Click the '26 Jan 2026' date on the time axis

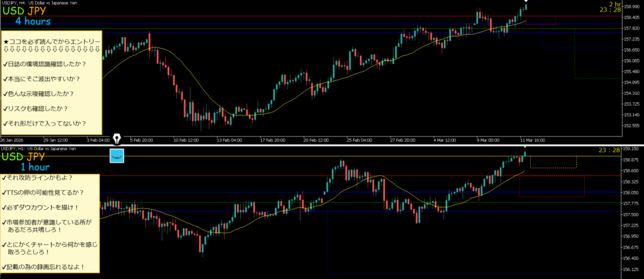pyautogui.click(x=11, y=140)
